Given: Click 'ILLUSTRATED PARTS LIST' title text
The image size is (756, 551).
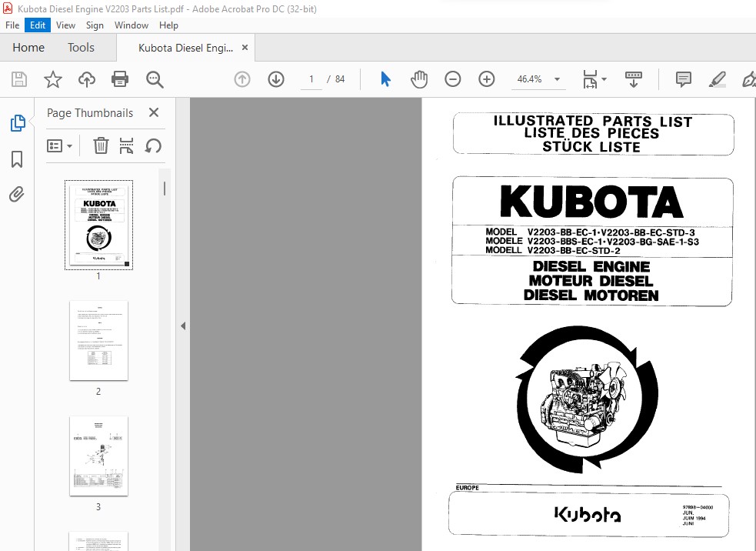Looking at the screenshot, I should 592,121.
